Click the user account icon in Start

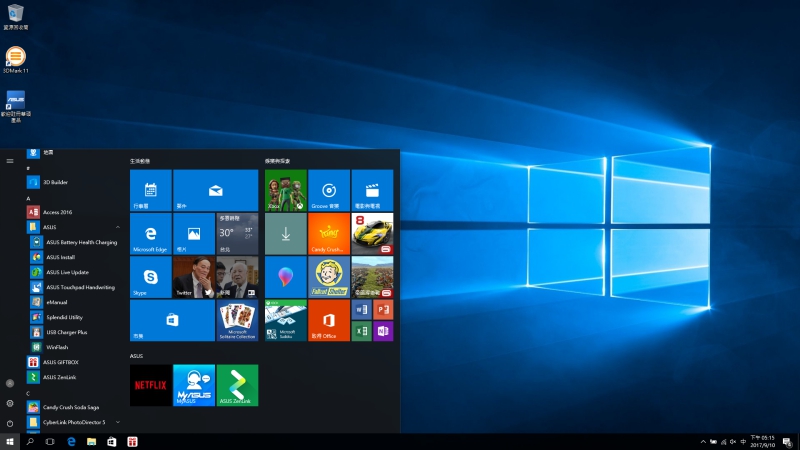pos(10,383)
